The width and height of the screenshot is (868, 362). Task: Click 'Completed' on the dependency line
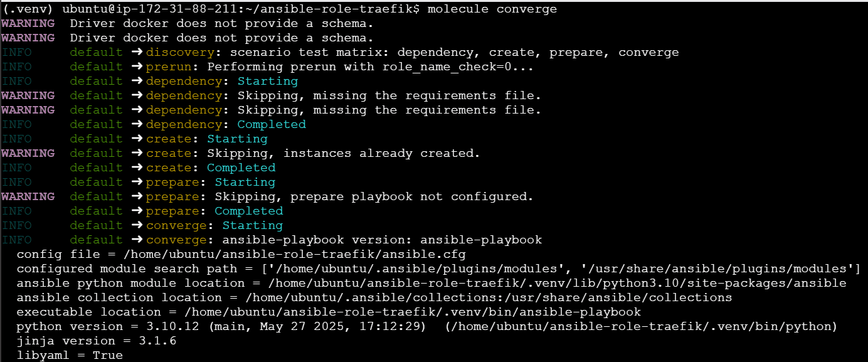(272, 124)
